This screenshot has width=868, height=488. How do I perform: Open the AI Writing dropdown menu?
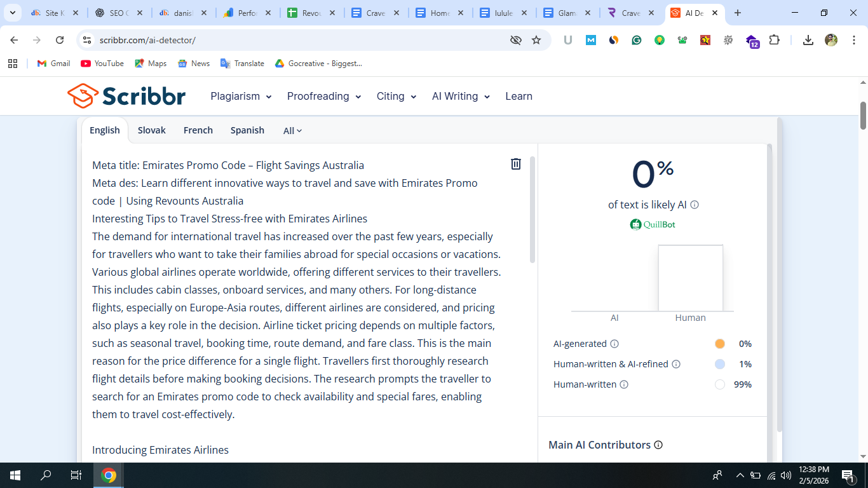461,97
